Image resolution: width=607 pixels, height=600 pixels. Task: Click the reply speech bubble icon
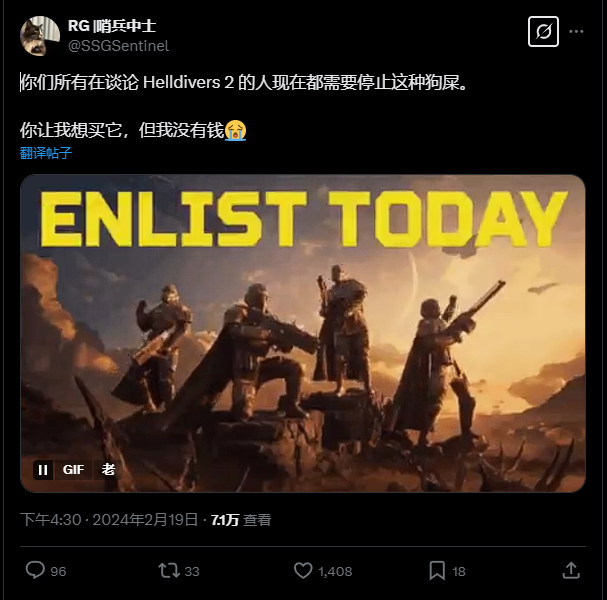pos(35,571)
